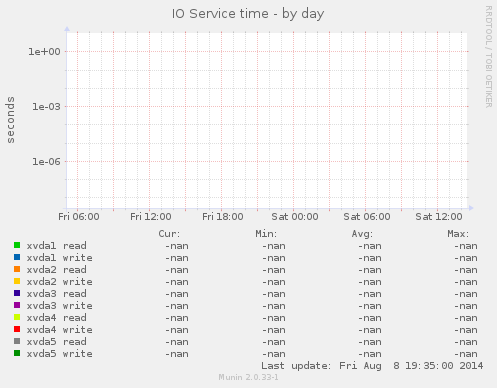Select the 'xvda5 write' legend label
This screenshot has width=497, height=388.
click(60, 354)
